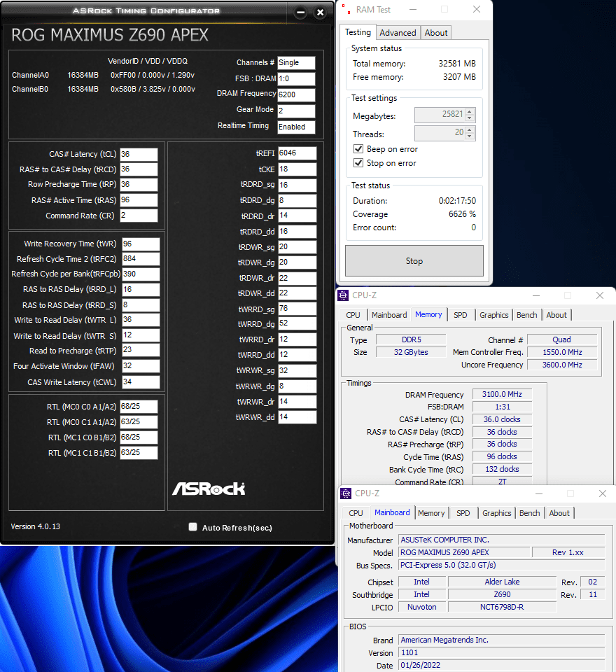Open the Advanced tab in RAM Test
The height and width of the screenshot is (672, 616).
[398, 33]
